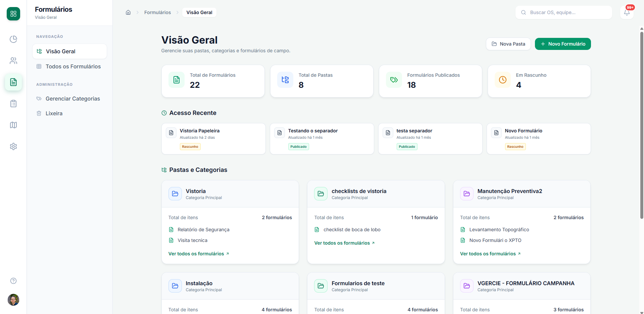Image resolution: width=644 pixels, height=314 pixels.
Task: Click the Instalação folder icon
Action: coord(175,286)
